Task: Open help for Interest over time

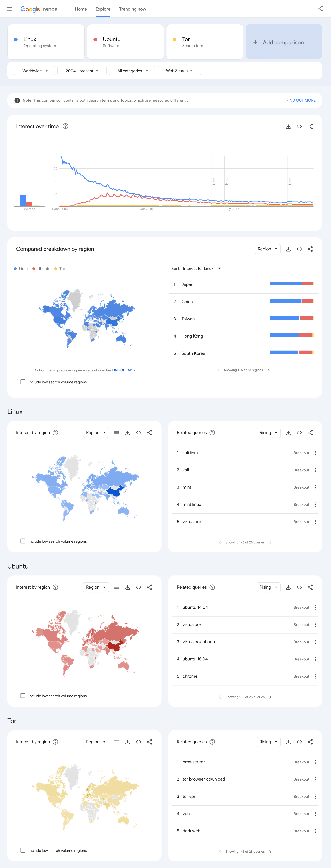Action: pos(66,126)
